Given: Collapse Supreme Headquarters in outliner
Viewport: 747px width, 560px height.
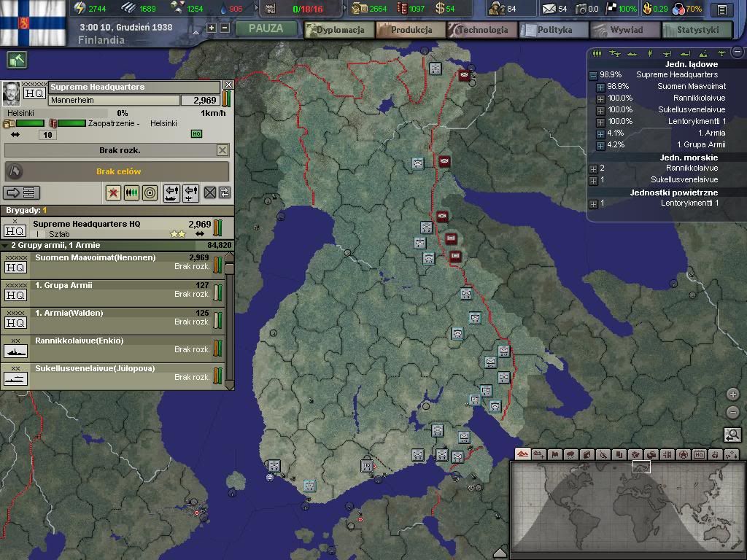Looking at the screenshot, I should point(593,75).
